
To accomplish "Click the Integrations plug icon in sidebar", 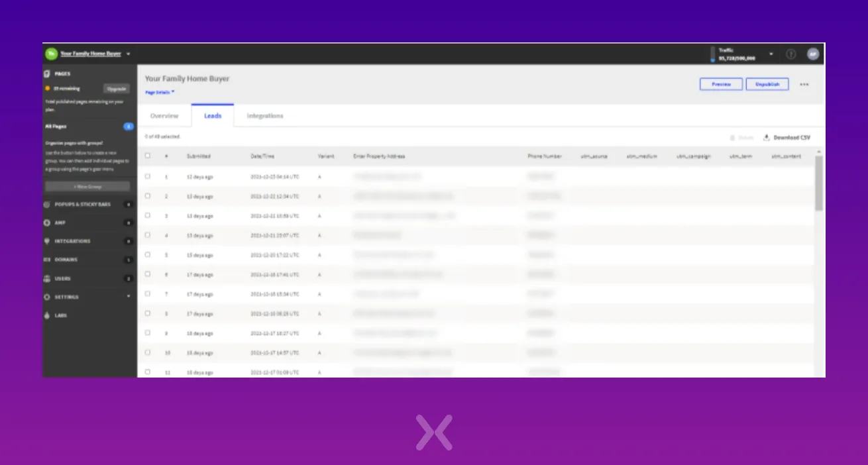I will (47, 241).
